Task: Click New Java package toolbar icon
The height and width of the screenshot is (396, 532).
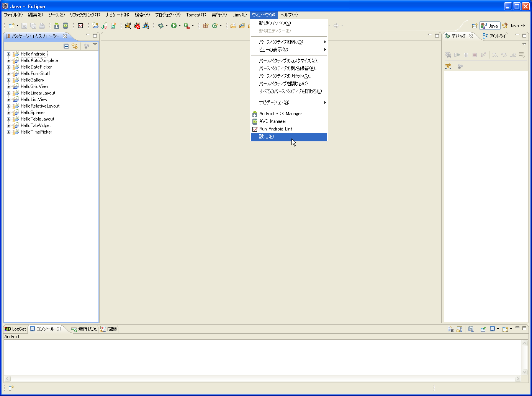Action: point(206,26)
